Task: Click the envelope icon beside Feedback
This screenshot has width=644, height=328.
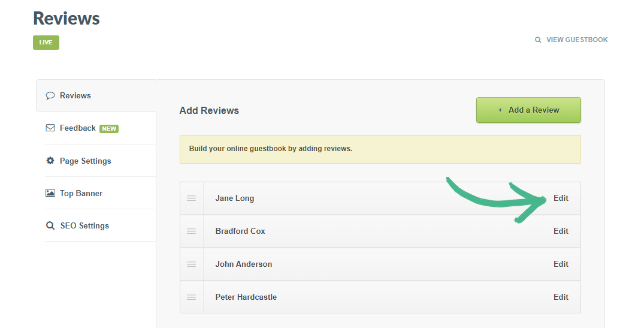Action: (x=50, y=128)
